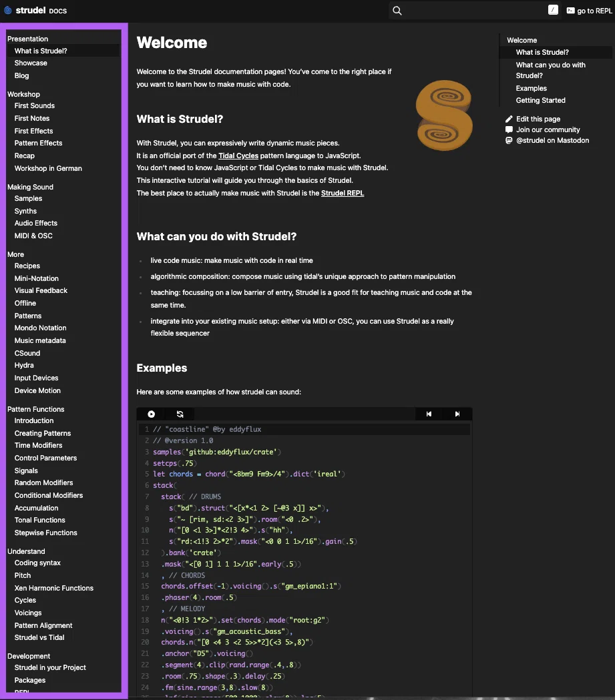Click the large Strudel pastry logo image
Screen dimensions: 615x700
444,115
